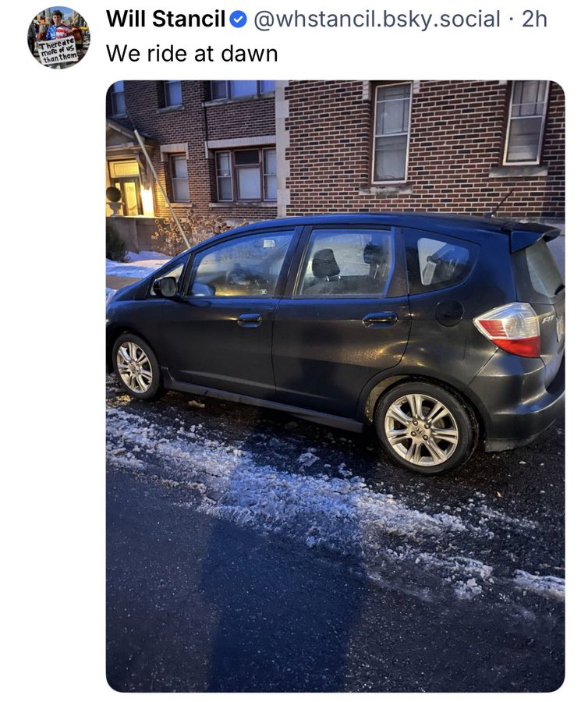This screenshot has height=702, width=588.
Task: Click the rear spoiler of the hatchback
Action: point(533,235)
